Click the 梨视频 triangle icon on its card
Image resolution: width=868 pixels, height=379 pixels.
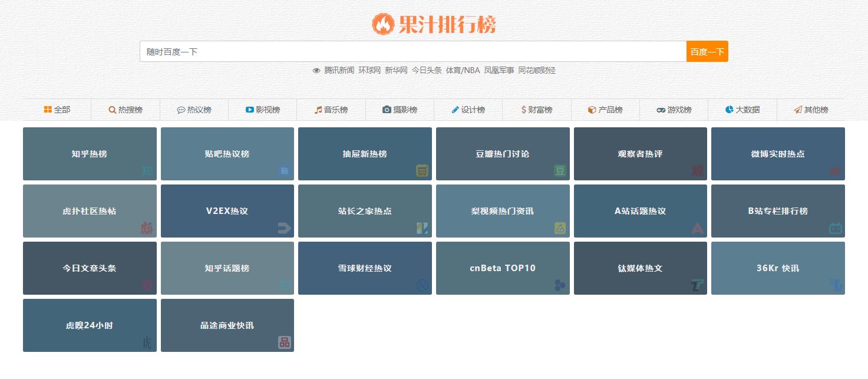(560, 229)
